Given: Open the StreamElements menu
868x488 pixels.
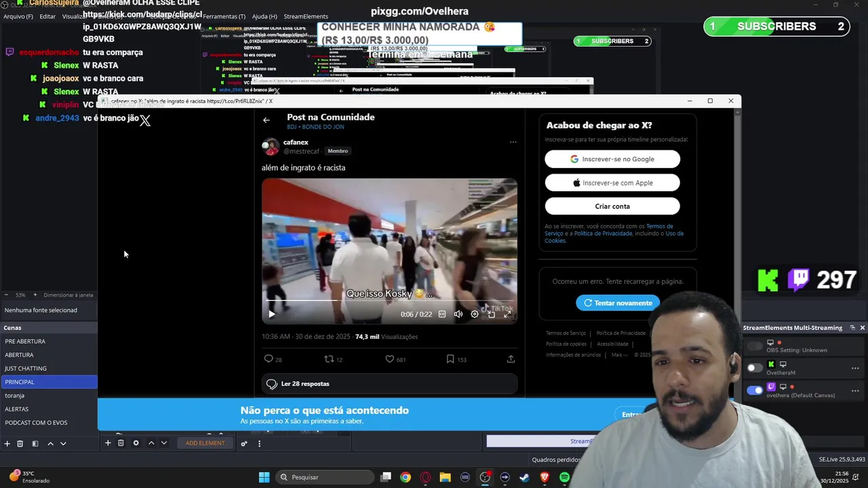Looking at the screenshot, I should point(306,16).
